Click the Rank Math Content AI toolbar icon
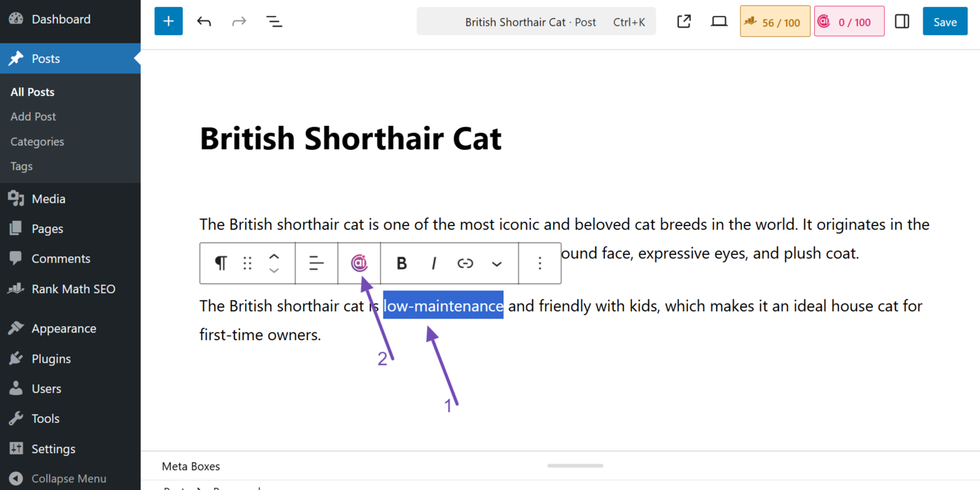Viewport: 980px width, 490px height. tap(359, 262)
